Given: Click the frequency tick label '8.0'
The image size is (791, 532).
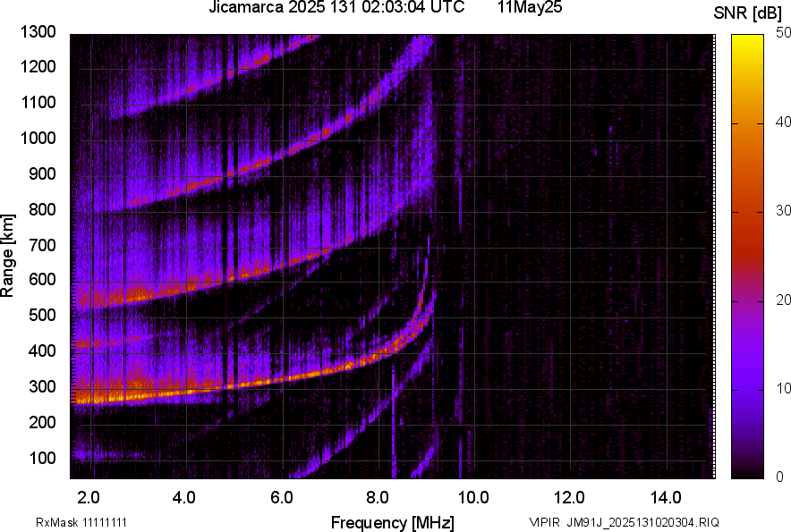Looking at the screenshot, I should [378, 498].
